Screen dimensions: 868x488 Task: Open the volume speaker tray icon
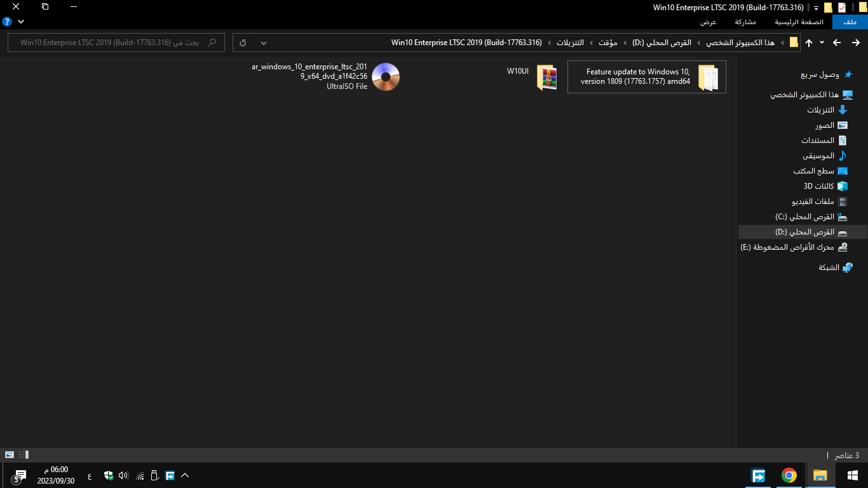tap(123, 475)
